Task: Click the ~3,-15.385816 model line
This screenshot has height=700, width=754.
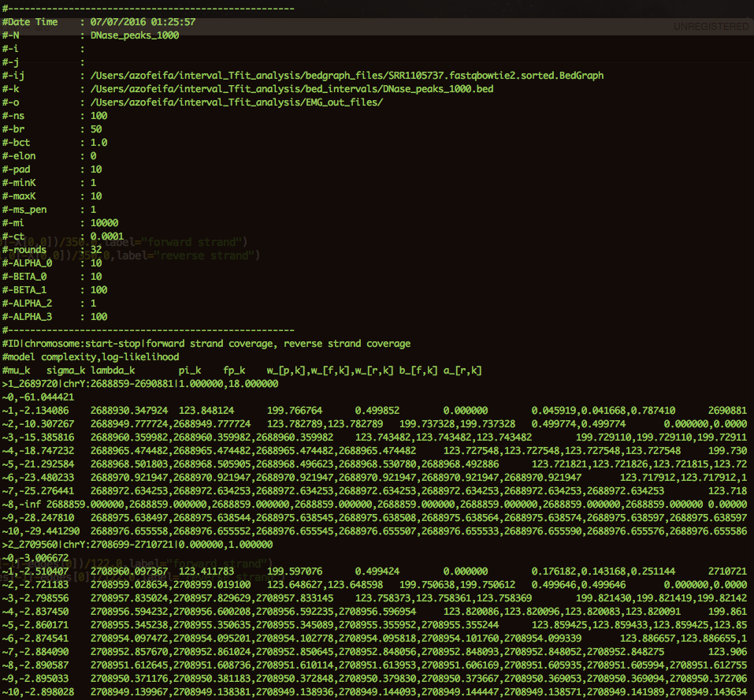Action: click(374, 438)
